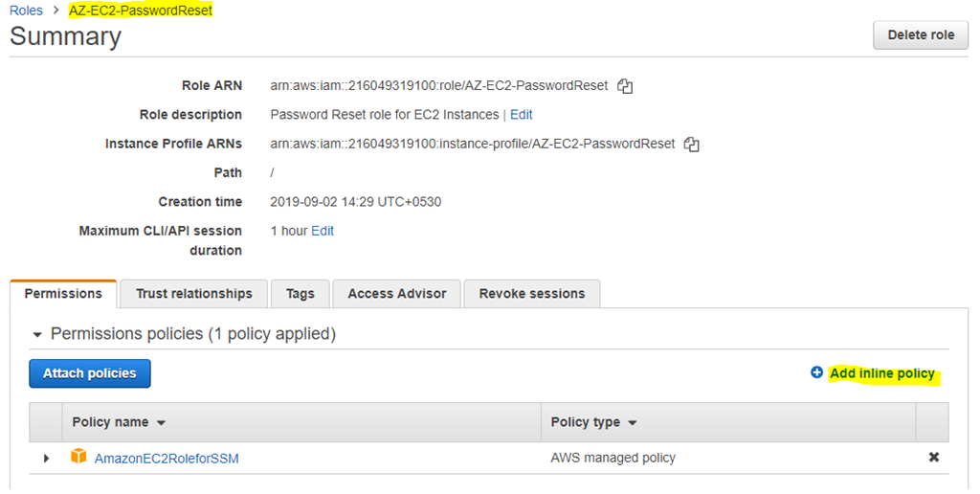The image size is (980, 494).
Task: Open the AmazonEC2RoleforSSM policy link
Action: [x=167, y=459]
